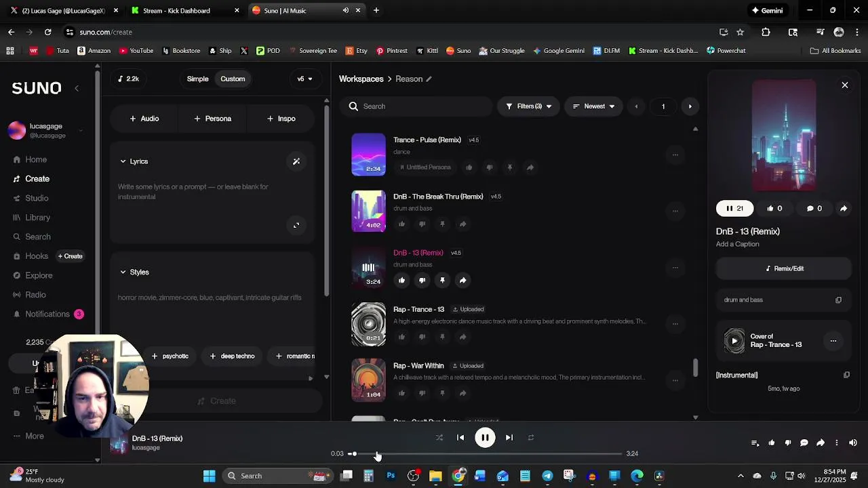Screen dimensions: 868x488
Task: Open the volume control in player bar
Action: coord(853,443)
